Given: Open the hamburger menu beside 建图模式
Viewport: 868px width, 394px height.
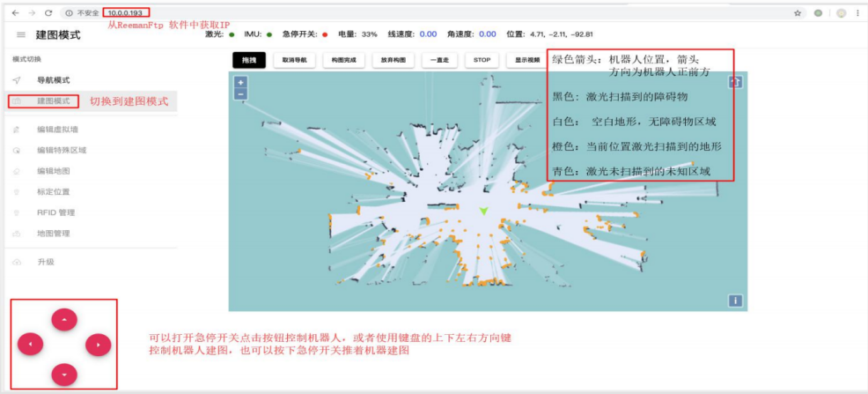Looking at the screenshot, I should [21, 35].
